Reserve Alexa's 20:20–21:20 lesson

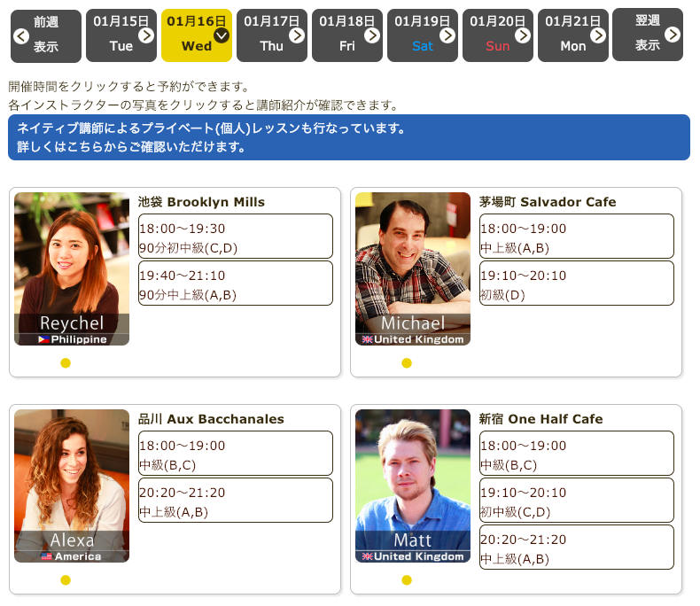tap(236, 501)
